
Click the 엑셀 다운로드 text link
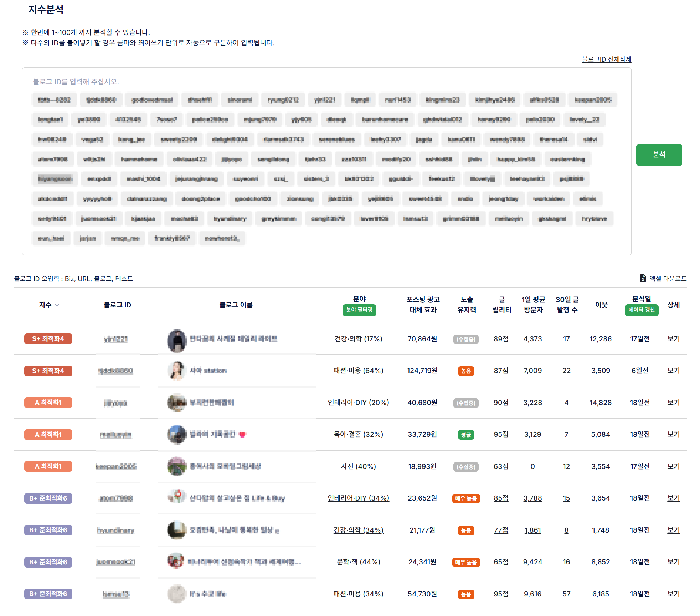pos(668,279)
